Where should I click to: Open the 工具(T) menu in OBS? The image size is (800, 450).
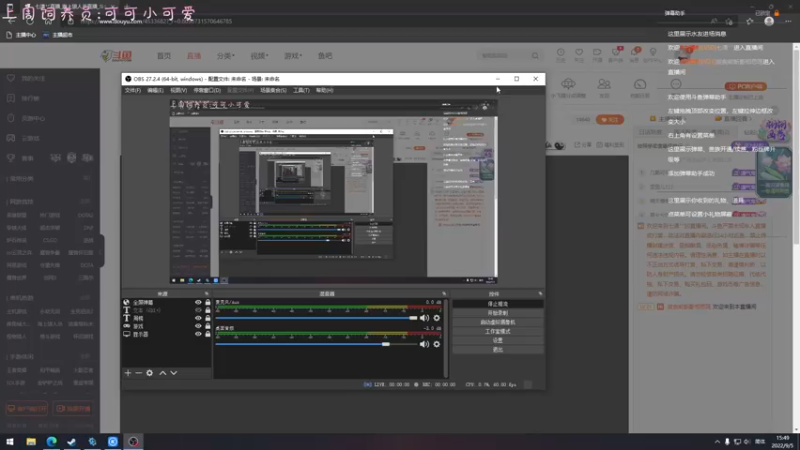[x=301, y=90]
